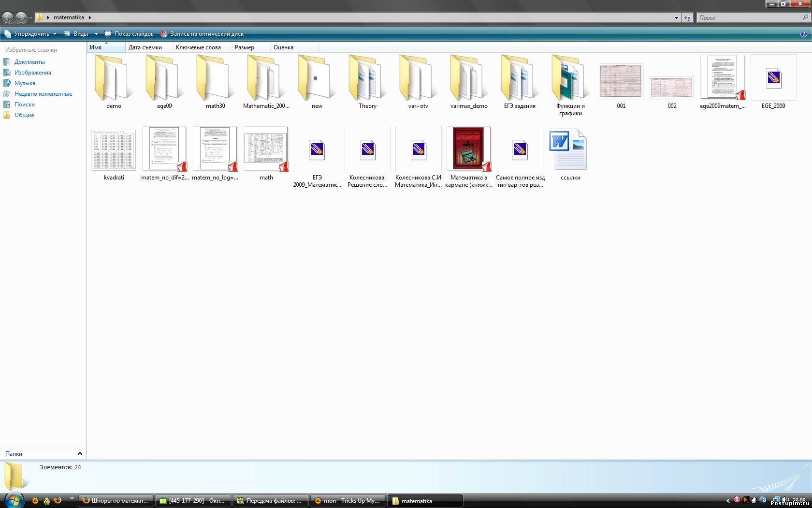Click the refresh button beside address bar
Screen dimensions: 812x508
coord(687,17)
